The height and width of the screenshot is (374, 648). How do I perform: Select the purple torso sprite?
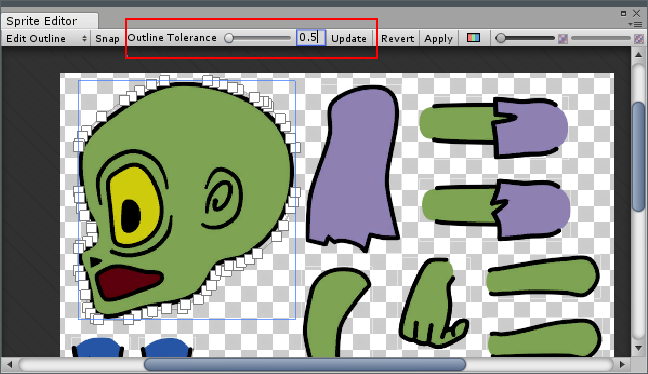point(353,167)
